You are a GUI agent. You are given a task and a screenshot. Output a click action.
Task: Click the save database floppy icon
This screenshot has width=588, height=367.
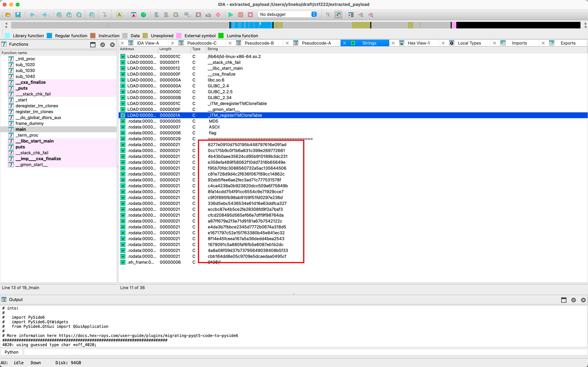[x=18, y=15]
